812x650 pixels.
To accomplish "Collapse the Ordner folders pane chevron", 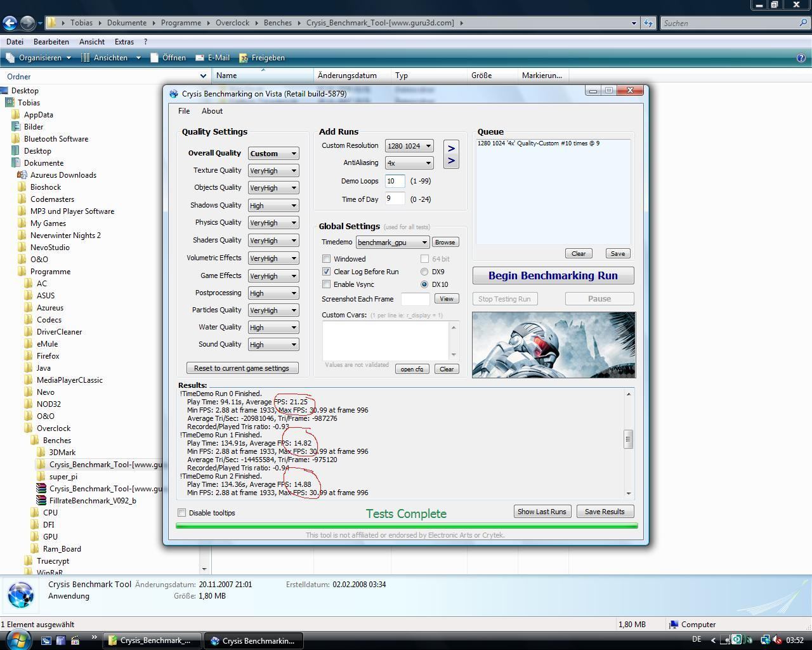I will 203,76.
